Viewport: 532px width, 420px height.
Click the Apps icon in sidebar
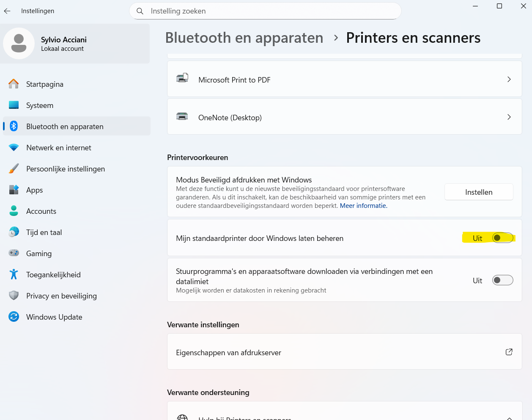pos(14,190)
